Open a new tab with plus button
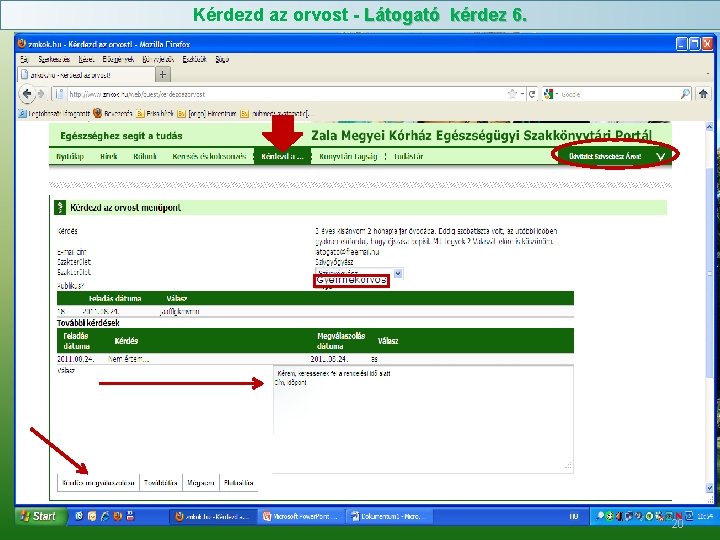The height and width of the screenshot is (540, 720). tap(163, 74)
